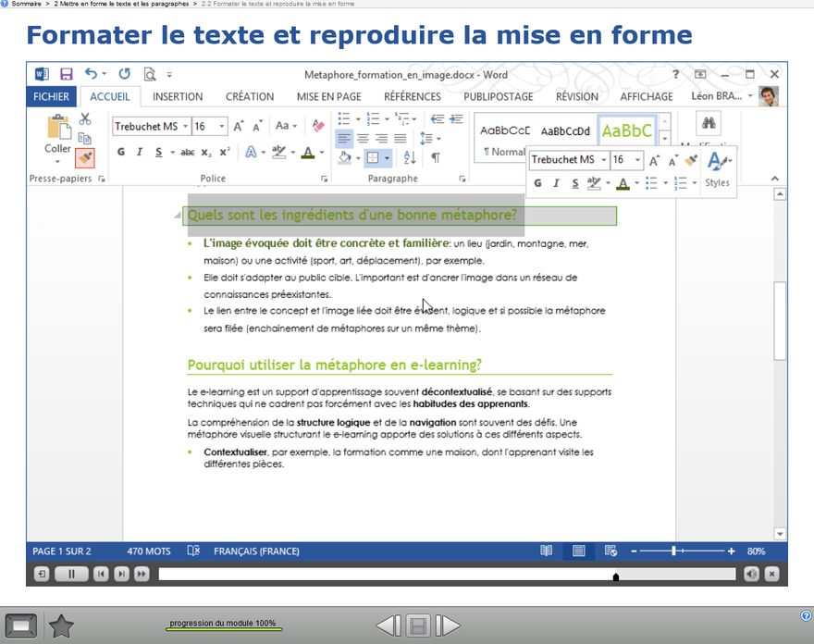Mute sound with the speaker icon

751,575
